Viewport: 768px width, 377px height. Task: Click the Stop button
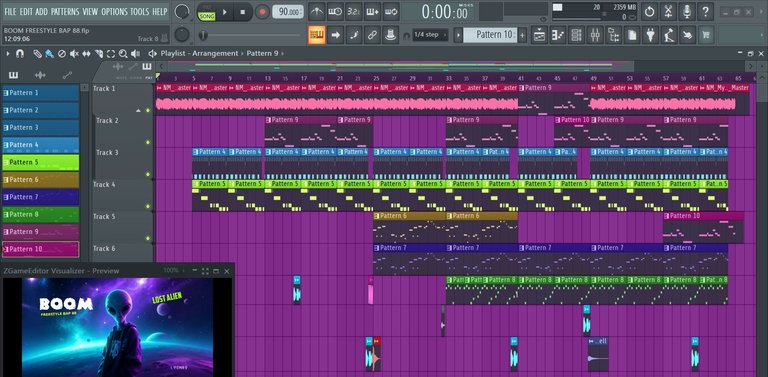click(243, 12)
